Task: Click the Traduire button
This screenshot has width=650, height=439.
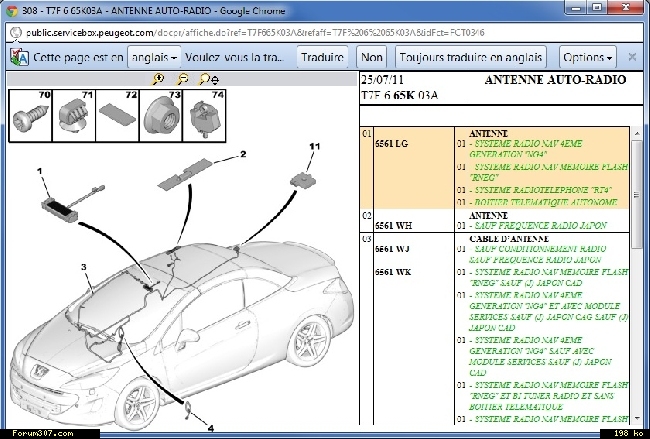Action: pyautogui.click(x=322, y=57)
